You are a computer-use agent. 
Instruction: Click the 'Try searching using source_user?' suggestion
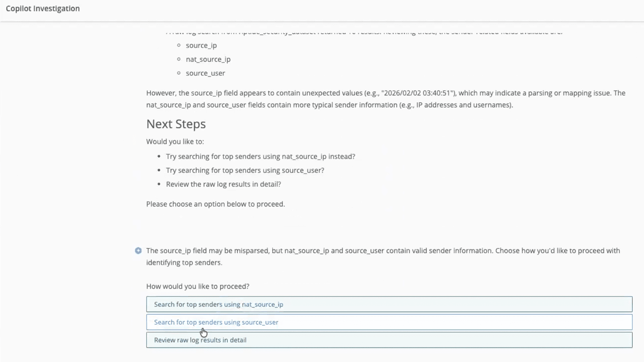point(245,170)
